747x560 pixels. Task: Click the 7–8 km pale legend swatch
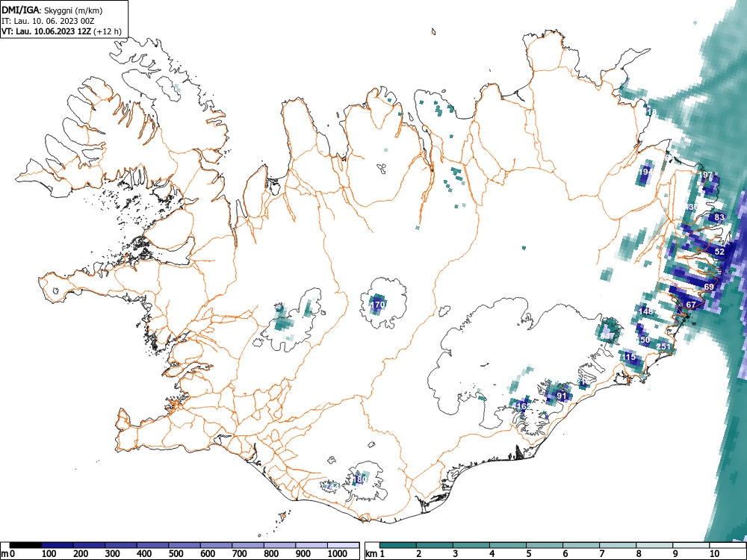click(x=618, y=545)
